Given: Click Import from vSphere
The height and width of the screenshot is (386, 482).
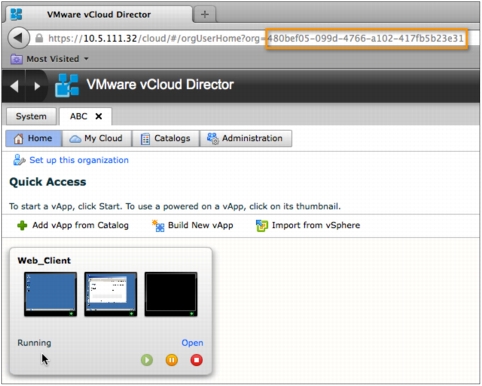Looking at the screenshot, I should pos(316,225).
